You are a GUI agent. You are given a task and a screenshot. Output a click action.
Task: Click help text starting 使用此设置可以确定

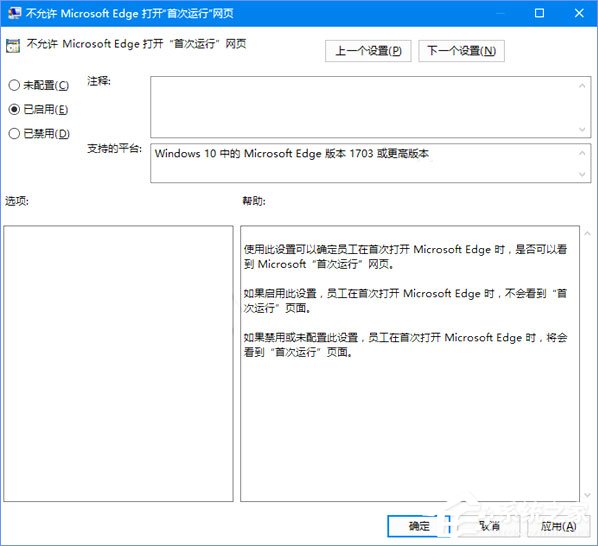point(405,256)
